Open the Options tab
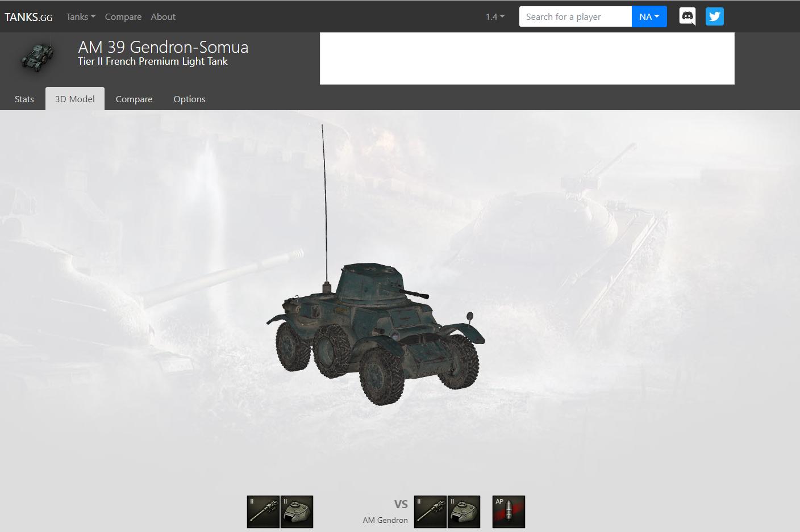The height and width of the screenshot is (532, 800). (x=189, y=99)
